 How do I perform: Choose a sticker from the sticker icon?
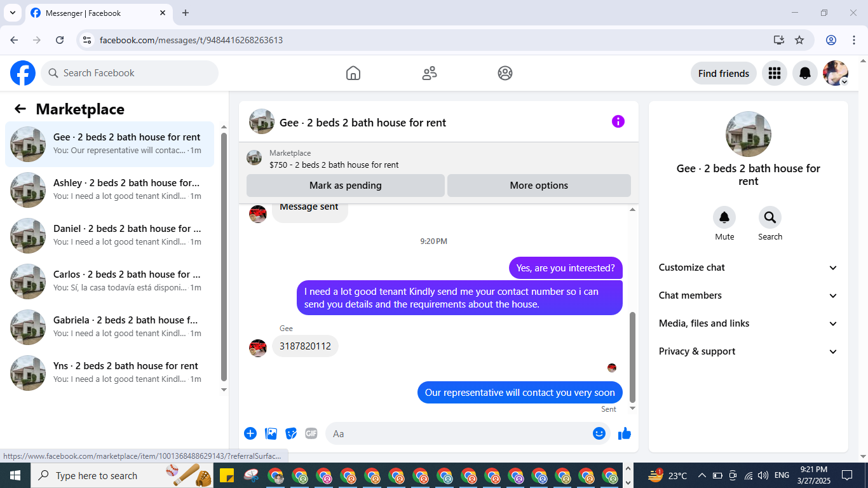pyautogui.click(x=291, y=433)
